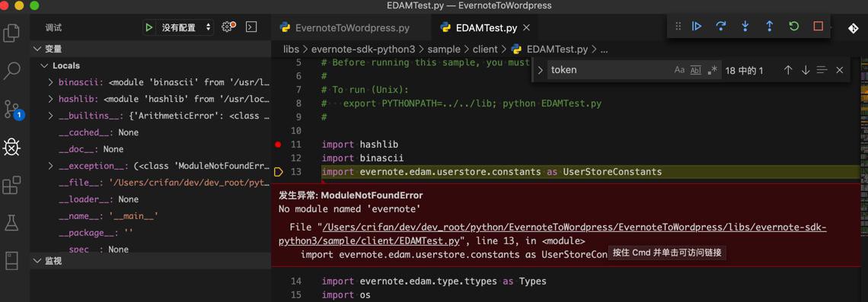868x302 pixels.
Task: Stop debugging with the red square
Action: click(819, 26)
